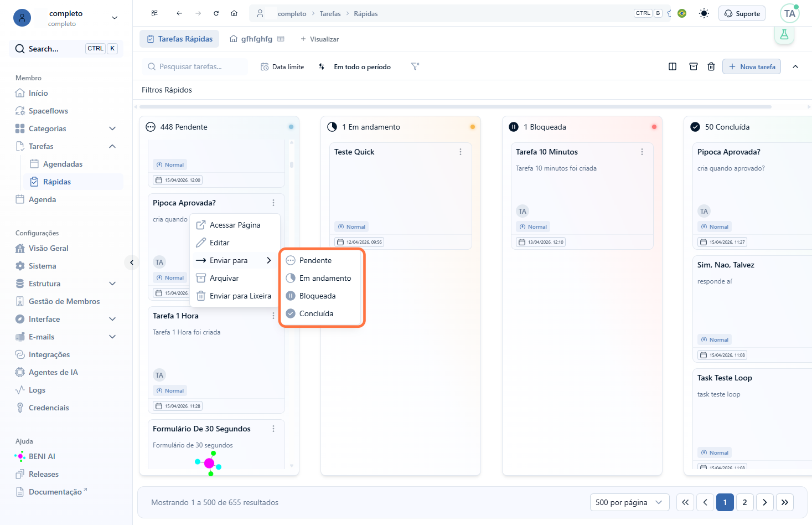Toggle the column layout icon in the toolbar
This screenshot has height=525, width=812.
[673, 66]
